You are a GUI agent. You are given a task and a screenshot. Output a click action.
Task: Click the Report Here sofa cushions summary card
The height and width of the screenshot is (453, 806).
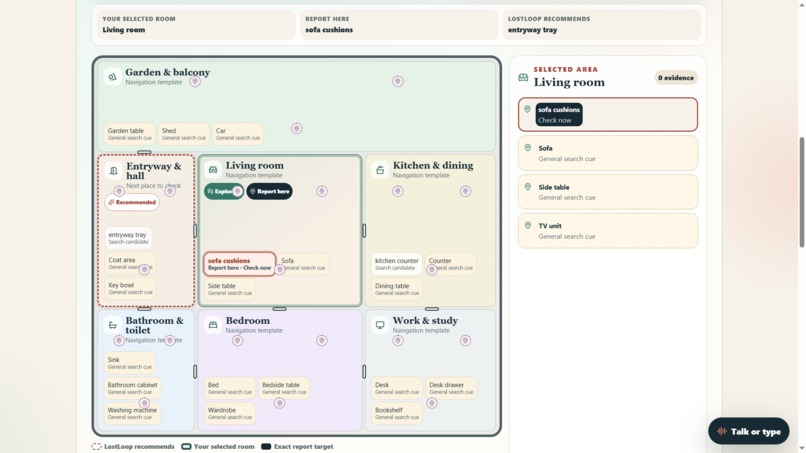399,24
